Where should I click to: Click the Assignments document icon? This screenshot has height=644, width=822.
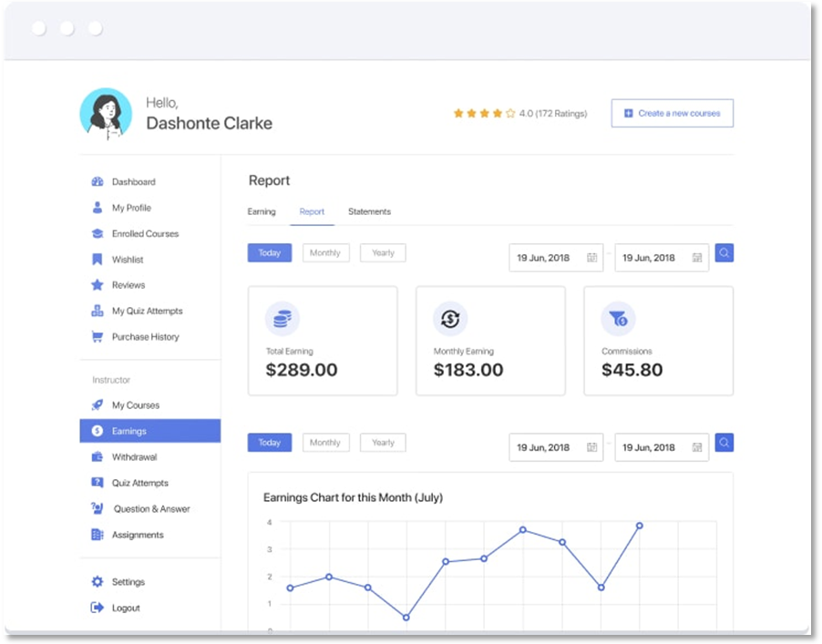point(97,535)
